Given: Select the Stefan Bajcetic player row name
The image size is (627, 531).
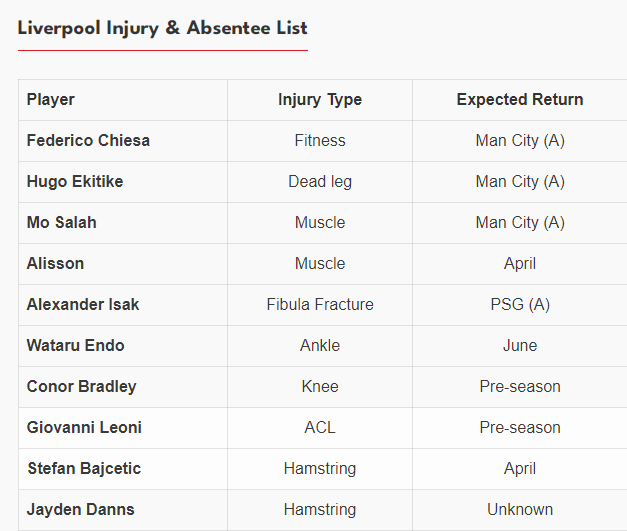Looking at the screenshot, I should (x=83, y=469).
